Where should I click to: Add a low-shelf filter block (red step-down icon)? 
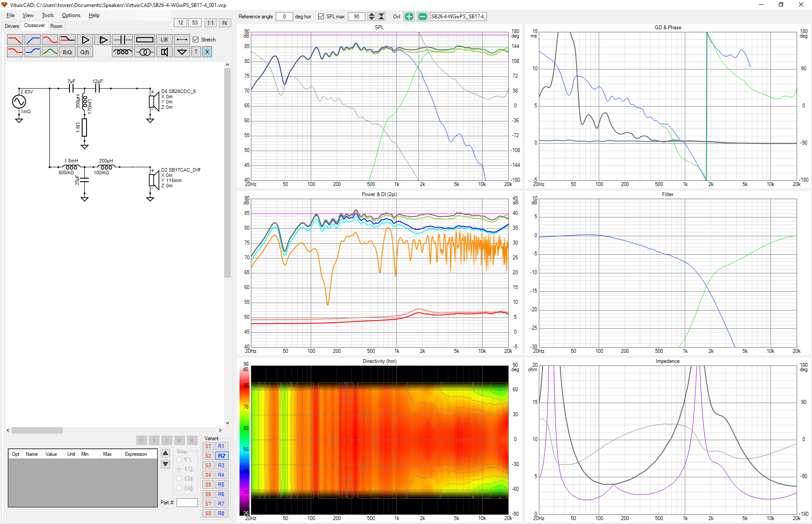[15, 52]
